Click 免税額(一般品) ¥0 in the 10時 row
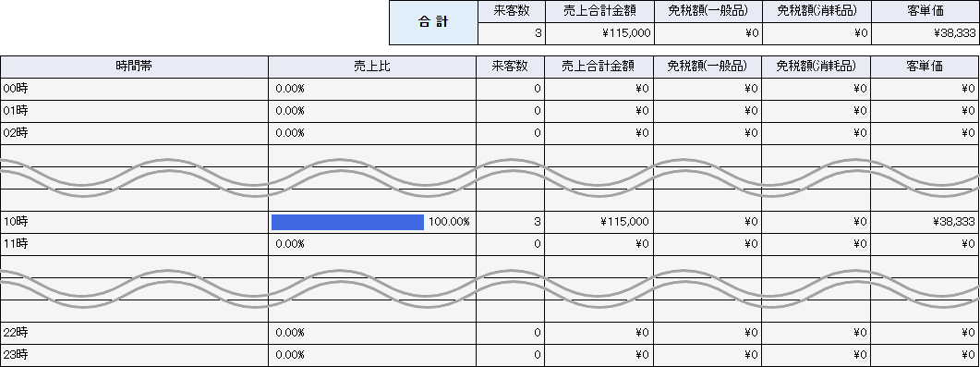The height and width of the screenshot is (367, 980). point(751,222)
